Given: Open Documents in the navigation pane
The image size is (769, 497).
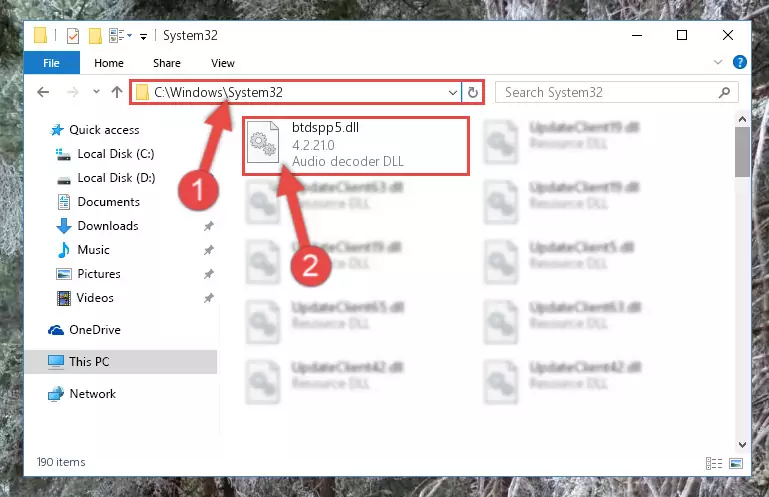Looking at the screenshot, I should tap(99, 202).
